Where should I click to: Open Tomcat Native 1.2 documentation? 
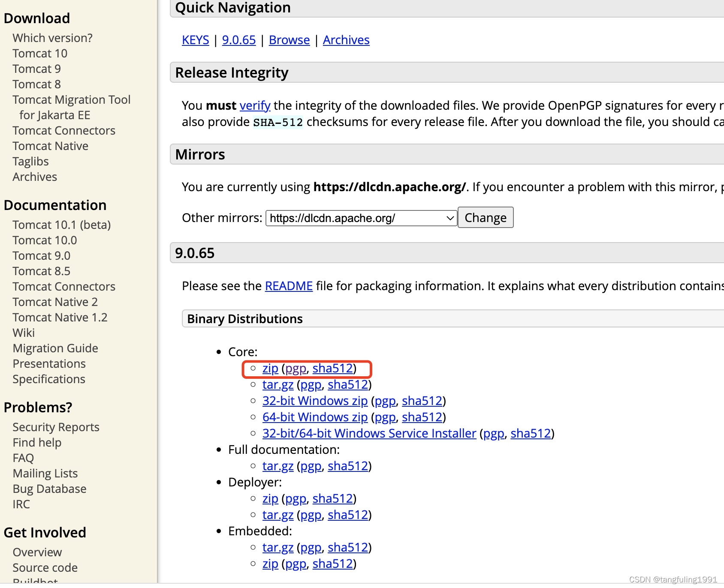(x=60, y=318)
